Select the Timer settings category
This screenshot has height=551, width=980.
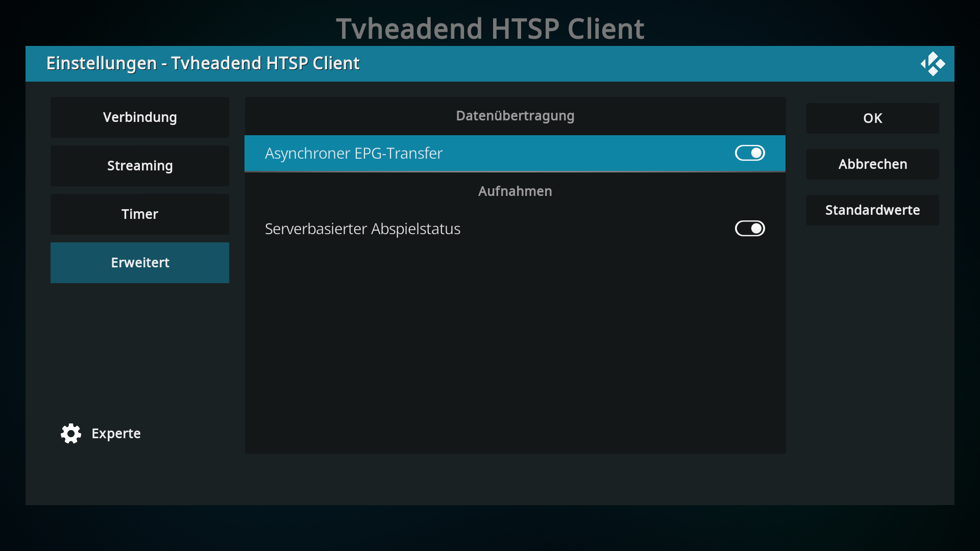click(140, 214)
